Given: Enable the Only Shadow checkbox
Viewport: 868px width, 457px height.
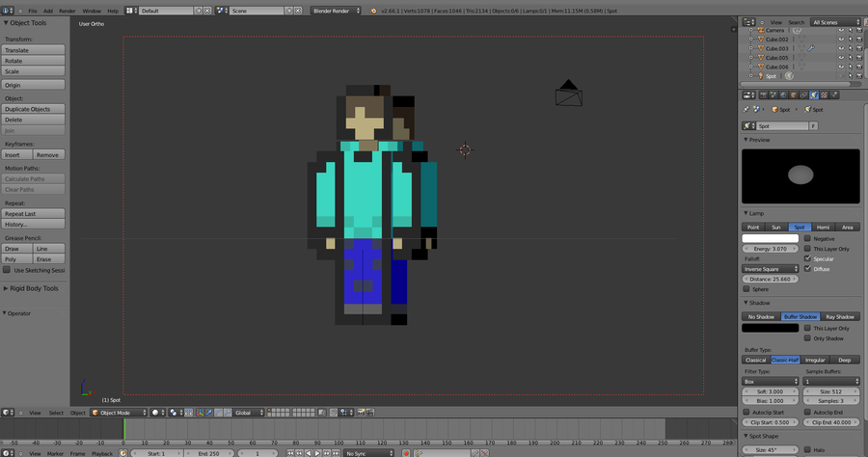Looking at the screenshot, I should click(x=807, y=338).
